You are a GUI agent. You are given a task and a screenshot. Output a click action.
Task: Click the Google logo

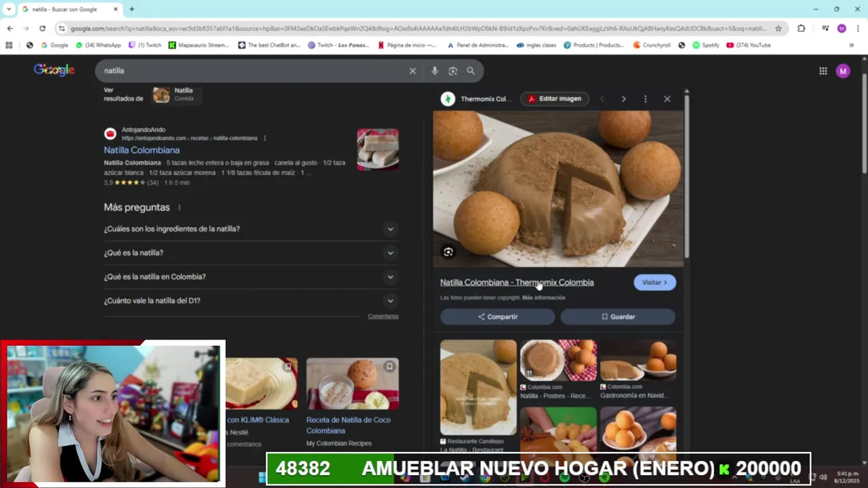point(54,70)
